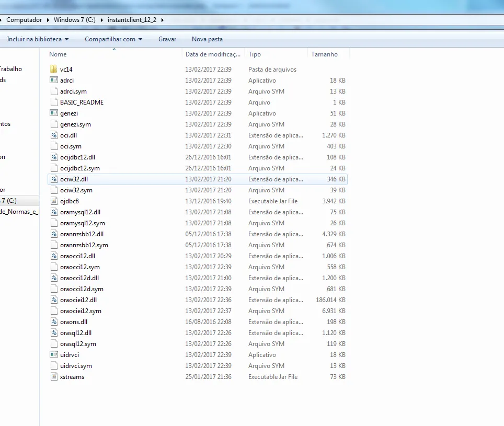
Task: Click the Pasta de arquivos type cell
Action: [272, 70]
